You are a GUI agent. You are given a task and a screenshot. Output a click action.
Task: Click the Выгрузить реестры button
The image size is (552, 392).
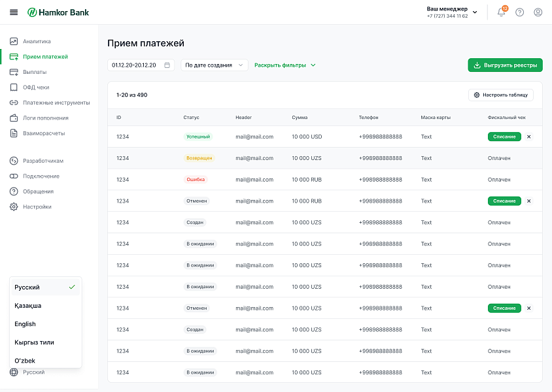coord(504,65)
